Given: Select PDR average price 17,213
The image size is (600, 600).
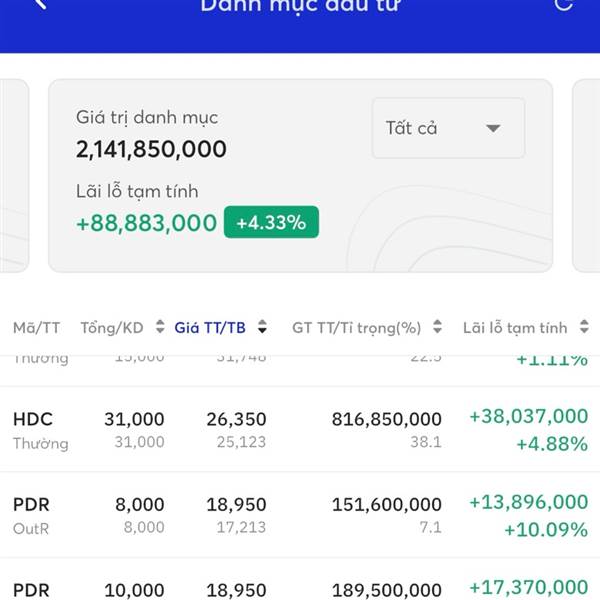Looking at the screenshot, I should 241,528.
